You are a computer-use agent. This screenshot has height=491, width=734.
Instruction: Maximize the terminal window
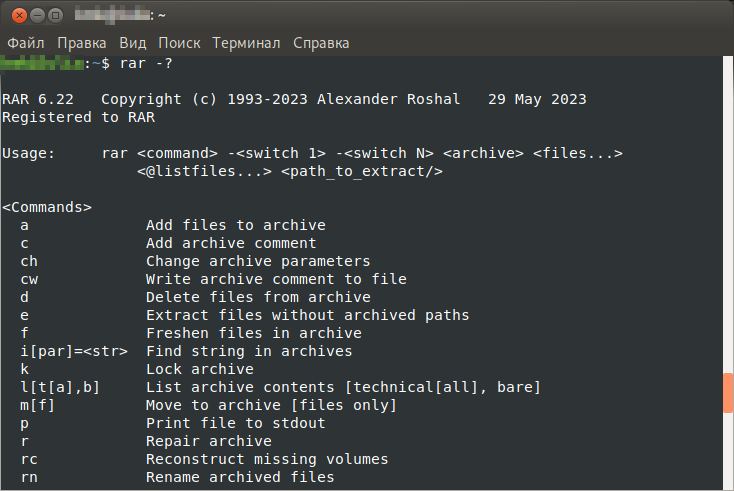(56, 15)
